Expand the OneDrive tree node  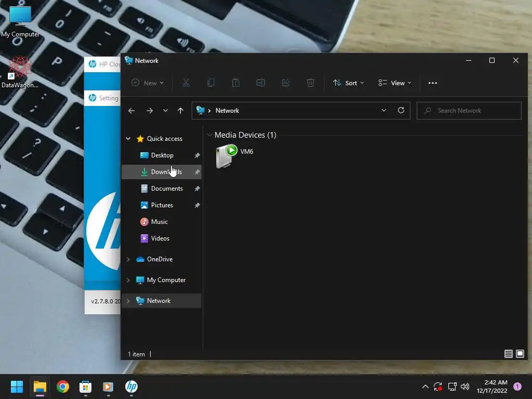tap(128, 259)
